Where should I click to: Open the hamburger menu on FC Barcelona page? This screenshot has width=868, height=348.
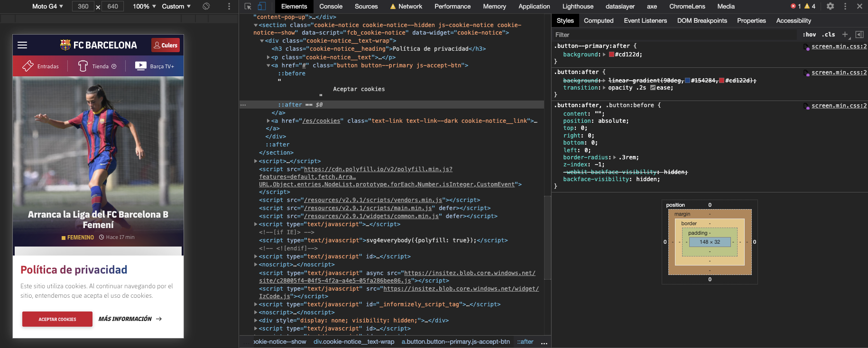point(22,45)
